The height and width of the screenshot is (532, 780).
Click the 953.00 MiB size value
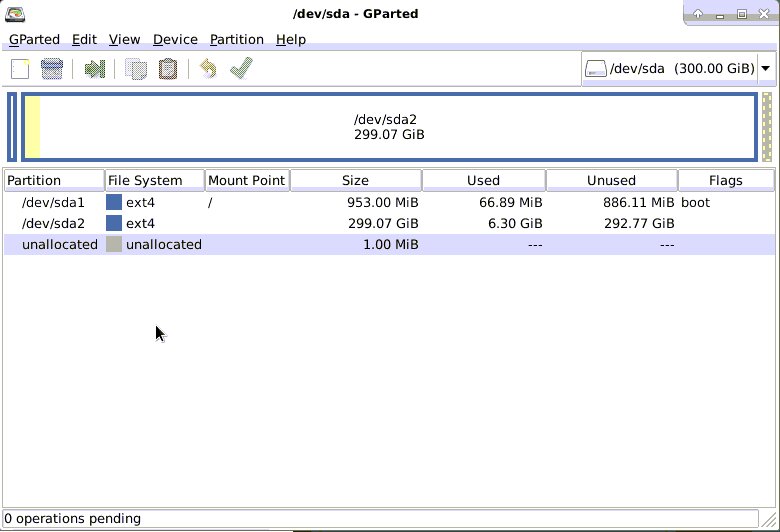point(383,203)
